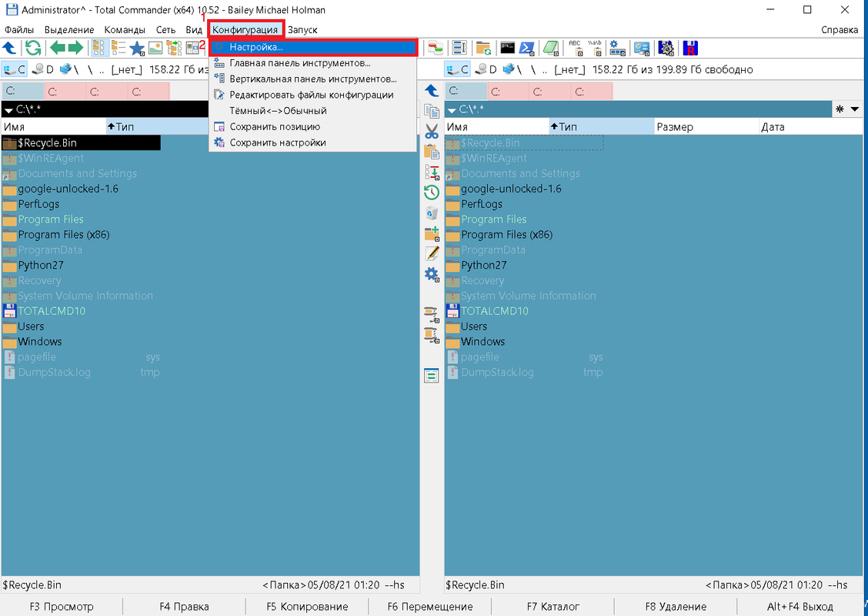Screen dimensions: 868x616
Task: Click F8 Удаление button
Action: click(x=676, y=607)
